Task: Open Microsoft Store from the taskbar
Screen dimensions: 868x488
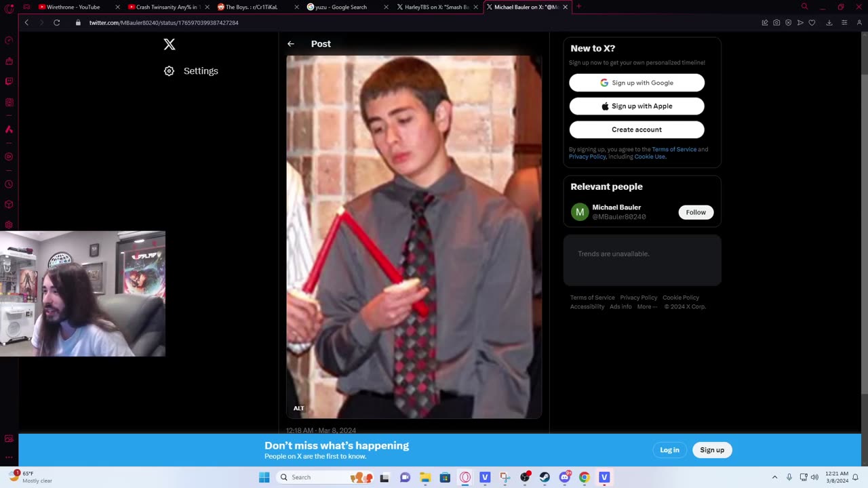Action: click(445, 477)
